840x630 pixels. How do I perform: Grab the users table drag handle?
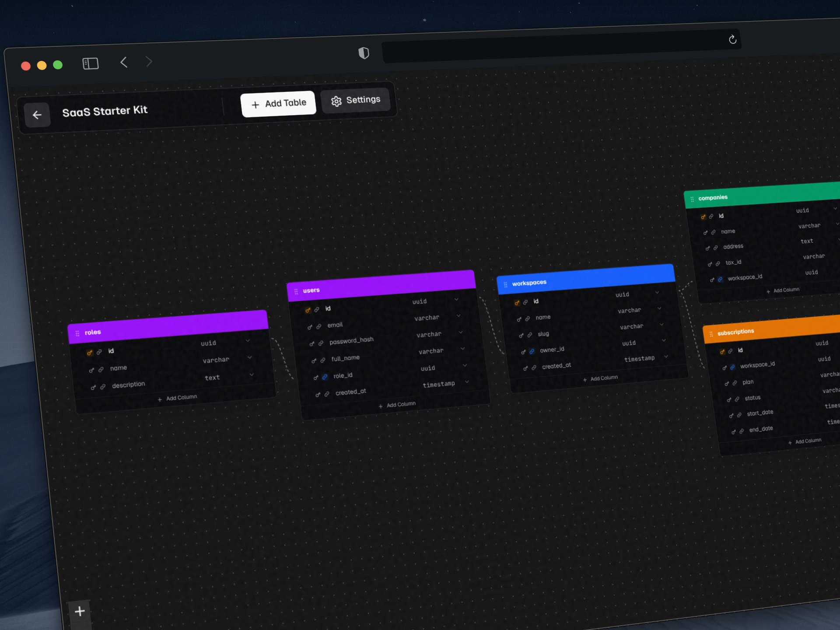296,291
